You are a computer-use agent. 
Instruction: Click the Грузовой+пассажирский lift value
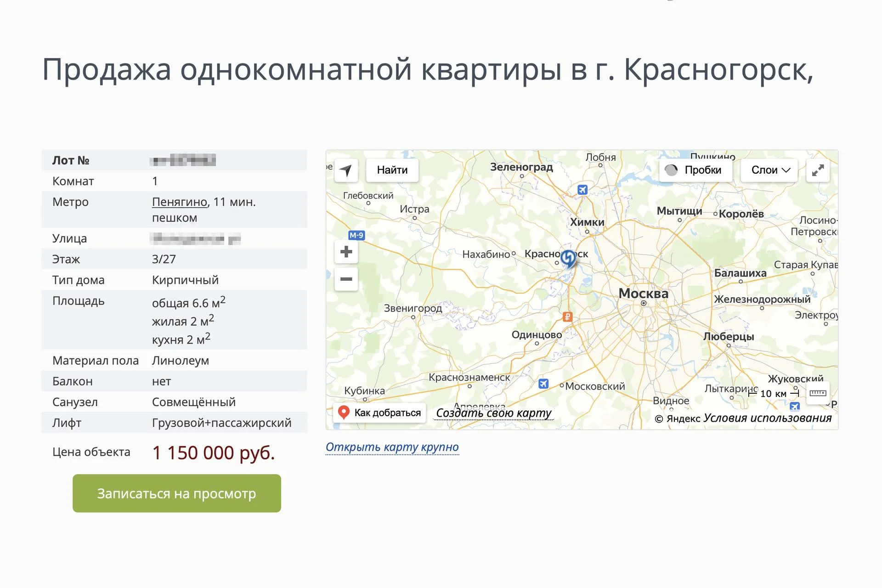(x=222, y=423)
